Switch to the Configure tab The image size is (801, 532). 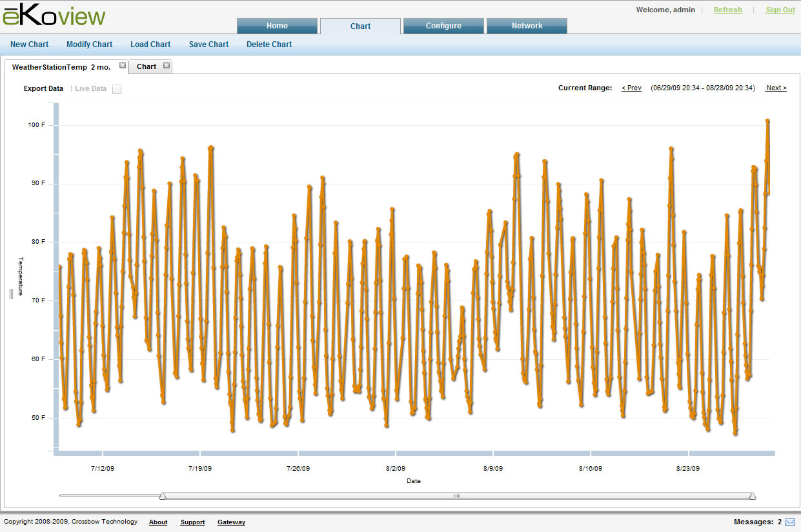point(443,26)
